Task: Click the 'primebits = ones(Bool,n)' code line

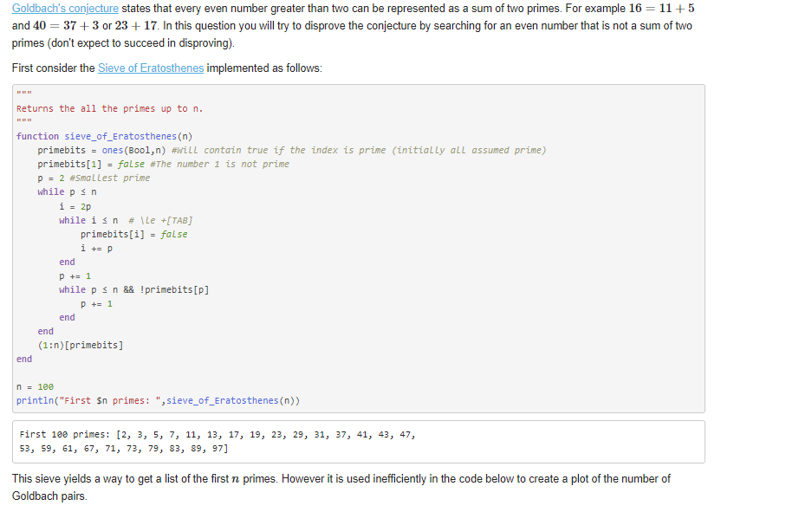Action: coord(291,150)
